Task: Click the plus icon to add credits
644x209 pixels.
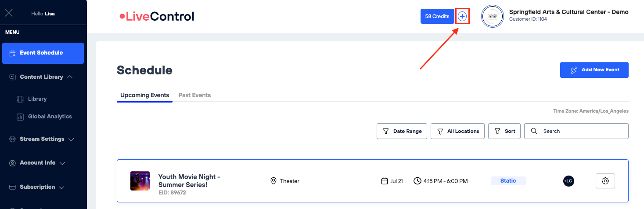Action: coord(462,16)
